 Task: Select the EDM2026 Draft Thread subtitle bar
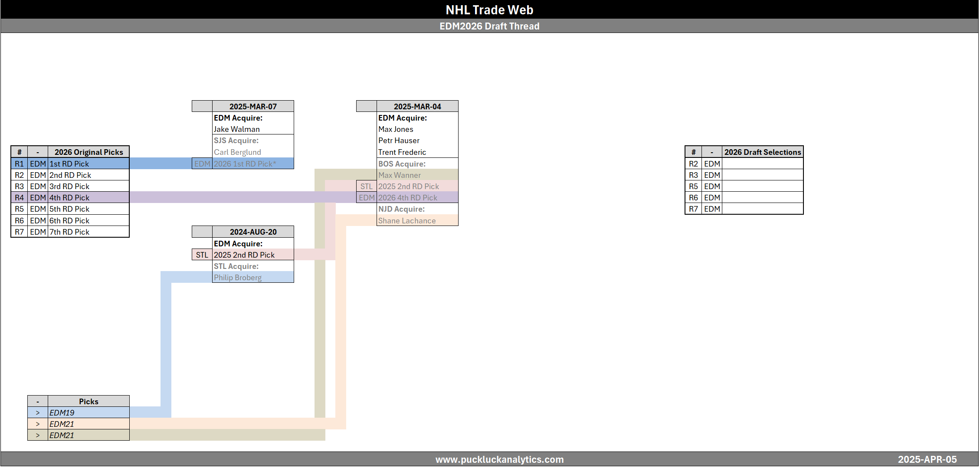pos(489,26)
